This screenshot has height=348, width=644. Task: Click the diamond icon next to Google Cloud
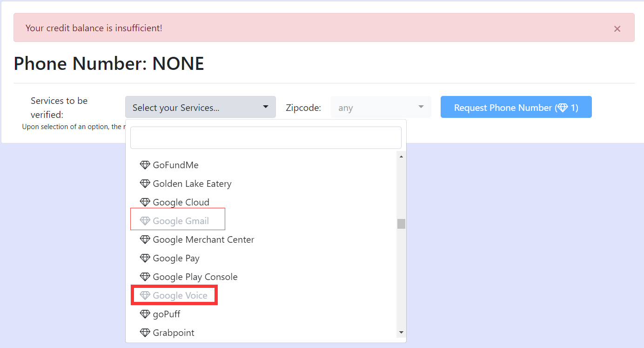pos(145,202)
